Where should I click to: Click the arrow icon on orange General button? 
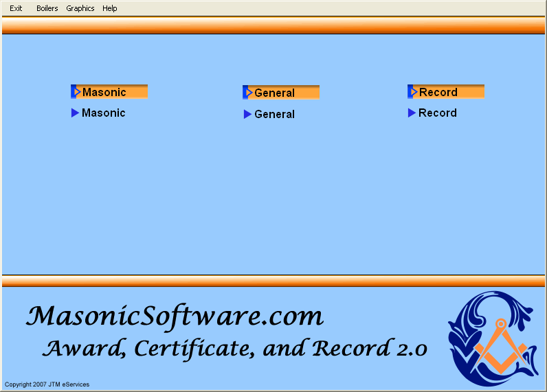pyautogui.click(x=247, y=93)
